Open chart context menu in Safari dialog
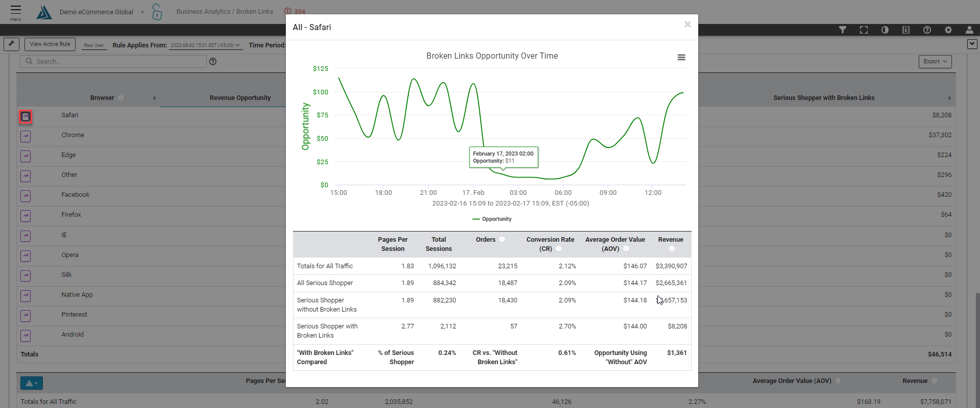The width and height of the screenshot is (980, 408). 681,58
